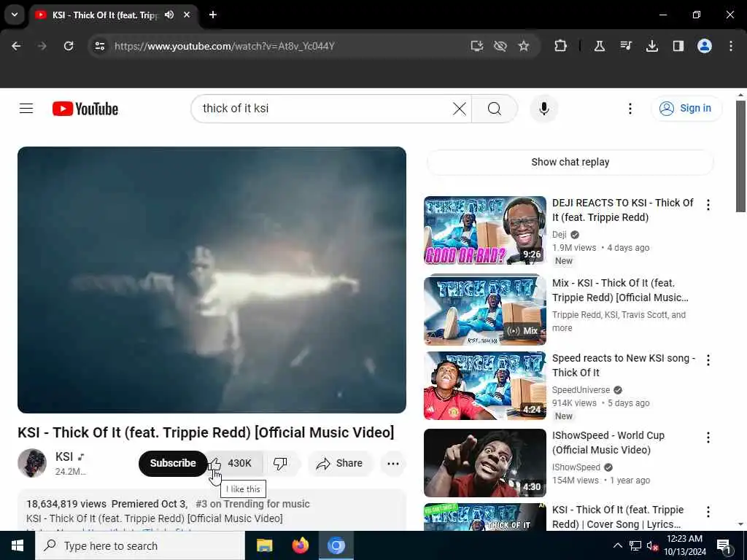
Task: Clear the search box with X icon
Action: tap(460, 109)
